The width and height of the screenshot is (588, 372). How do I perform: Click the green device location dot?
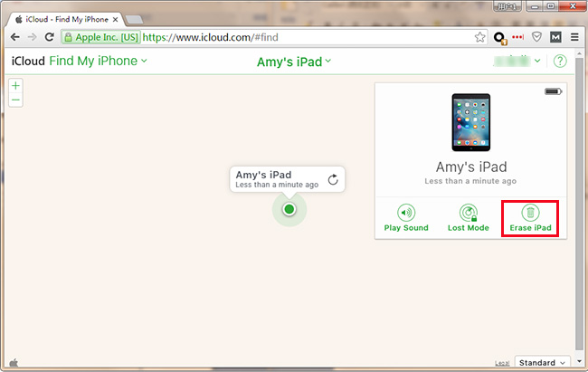289,209
